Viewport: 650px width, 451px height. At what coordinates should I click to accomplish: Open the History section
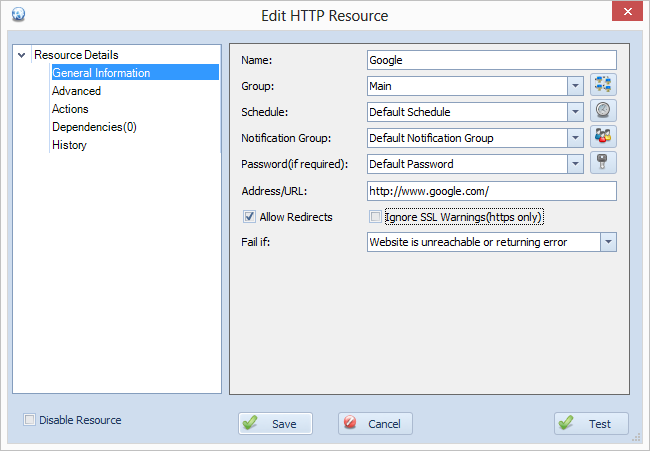(69, 145)
